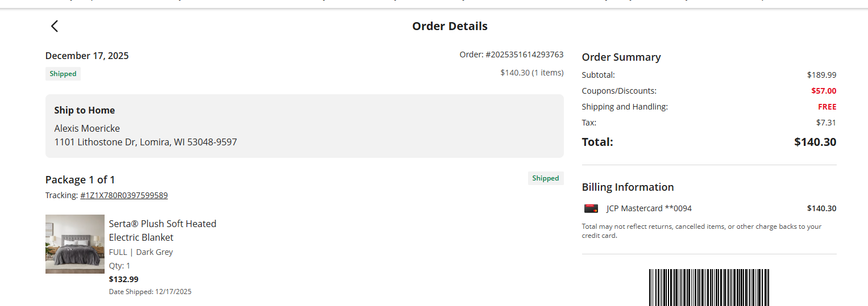Click the Ship to Home heading

point(85,110)
